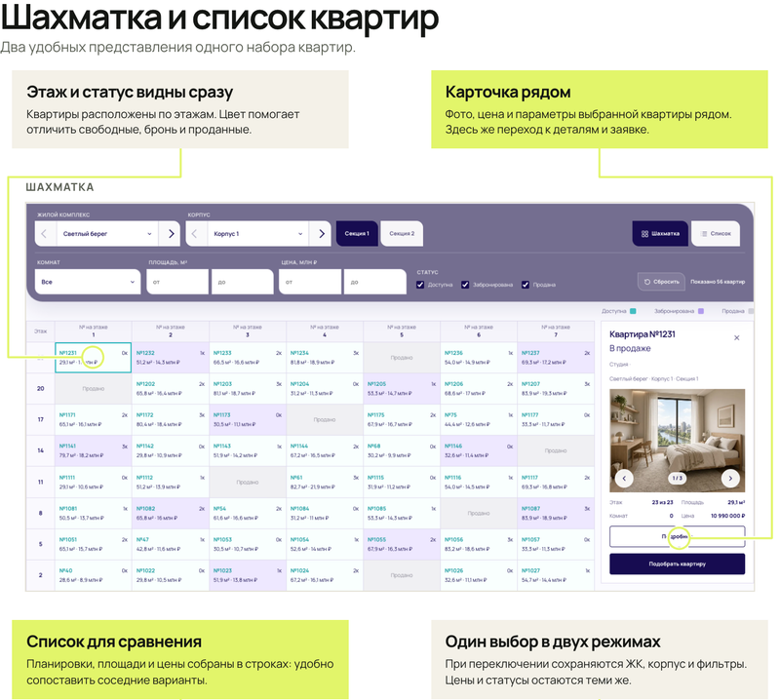Viewport: 780px width, 700px height.
Task: Click the bedroom photo in apartment card
Action: click(677, 441)
